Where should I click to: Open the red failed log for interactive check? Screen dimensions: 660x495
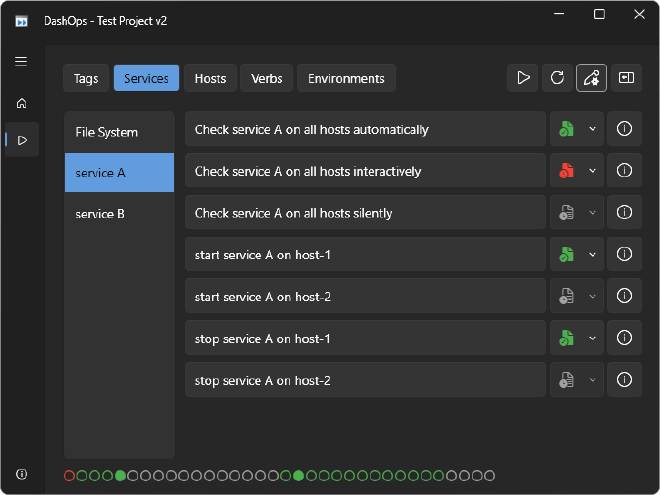coord(566,171)
